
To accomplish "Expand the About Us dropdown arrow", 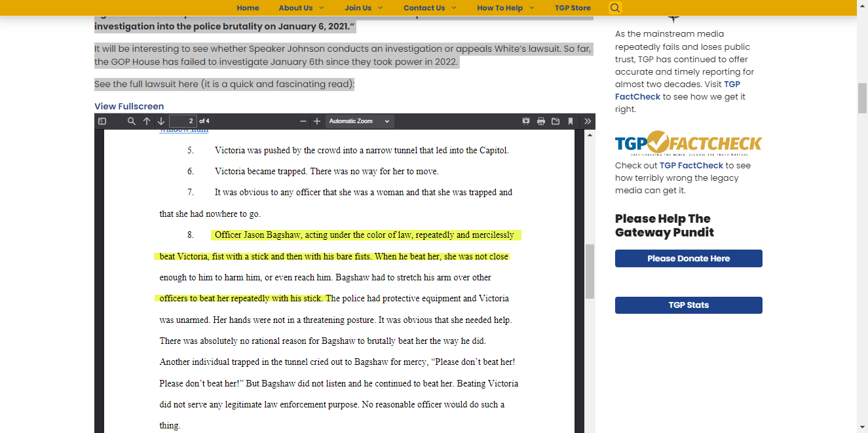I will pos(322,8).
